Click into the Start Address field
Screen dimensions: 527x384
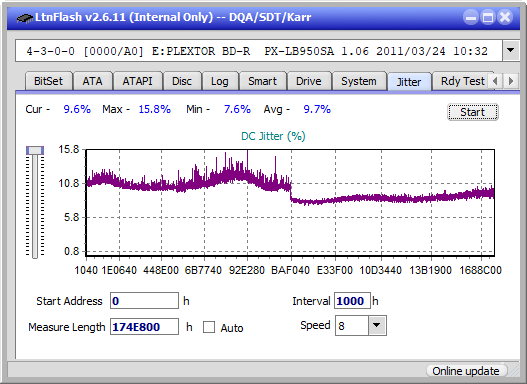pyautogui.click(x=145, y=301)
